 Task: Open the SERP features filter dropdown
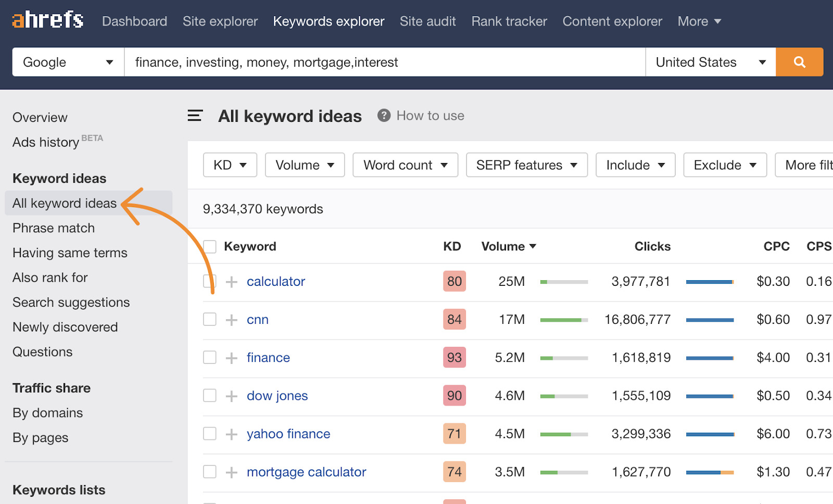point(526,165)
